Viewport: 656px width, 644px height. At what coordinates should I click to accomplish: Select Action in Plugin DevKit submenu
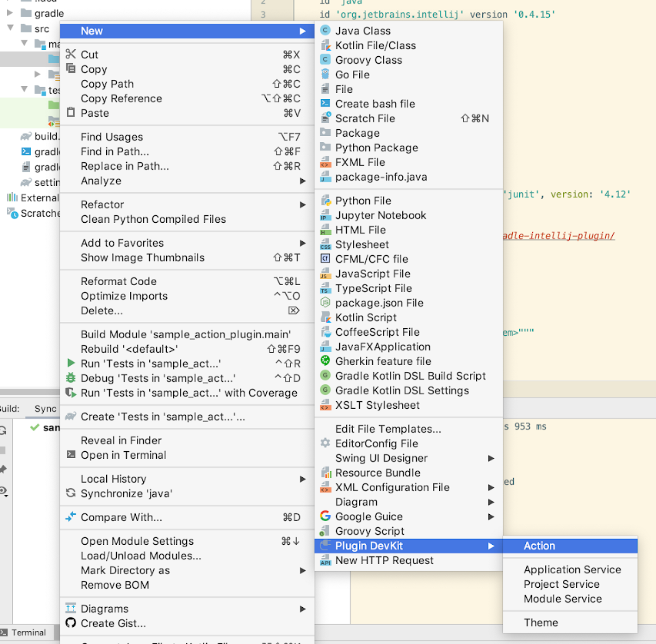(x=570, y=546)
